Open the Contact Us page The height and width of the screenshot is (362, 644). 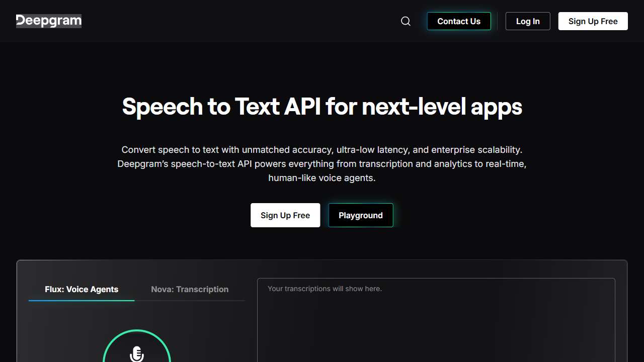pos(458,21)
